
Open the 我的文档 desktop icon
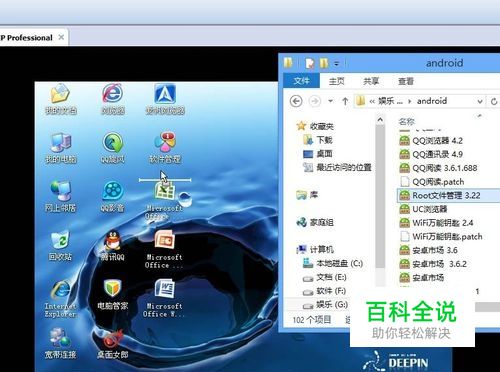pos(60,99)
